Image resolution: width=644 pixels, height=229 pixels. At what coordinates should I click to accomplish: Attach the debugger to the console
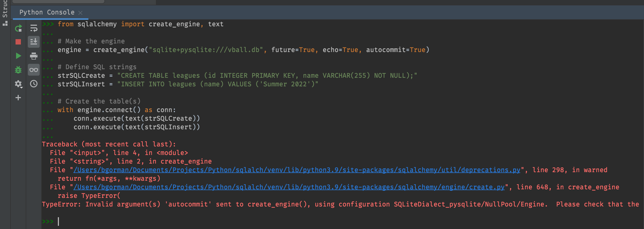tap(18, 70)
